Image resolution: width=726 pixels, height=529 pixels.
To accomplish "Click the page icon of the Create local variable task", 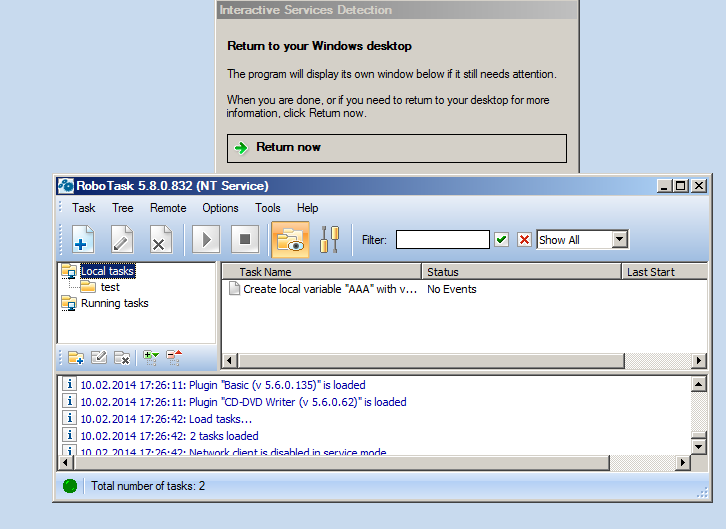I will pyautogui.click(x=234, y=288).
